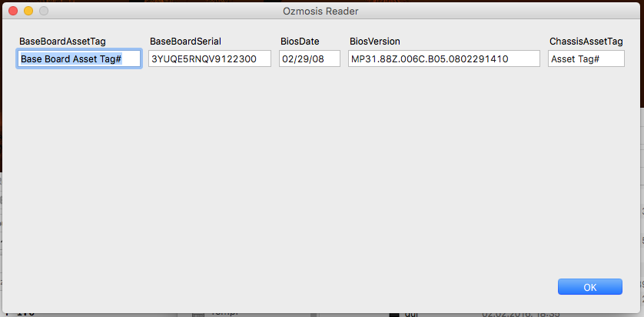
Task: Click the 02.02.2016 date entry in background
Action: [511, 314]
